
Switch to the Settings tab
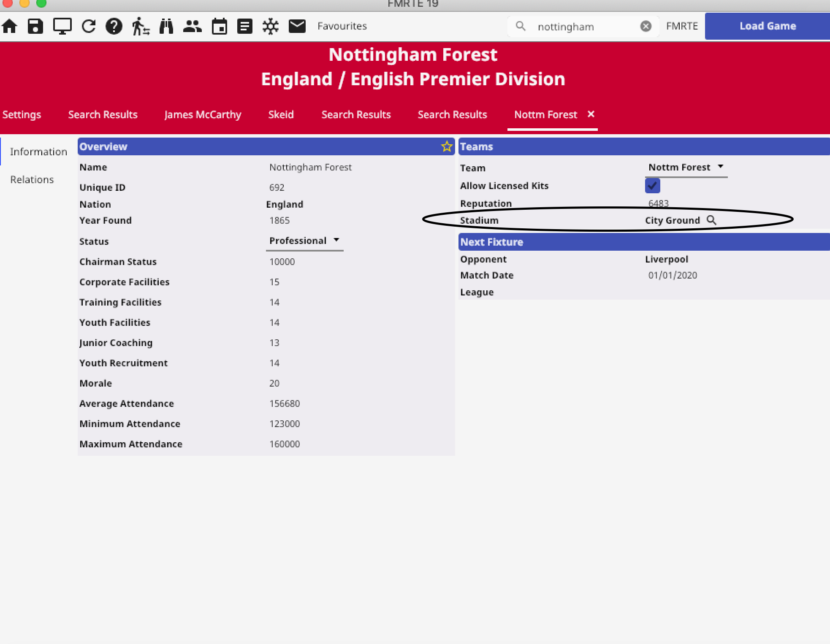click(22, 114)
